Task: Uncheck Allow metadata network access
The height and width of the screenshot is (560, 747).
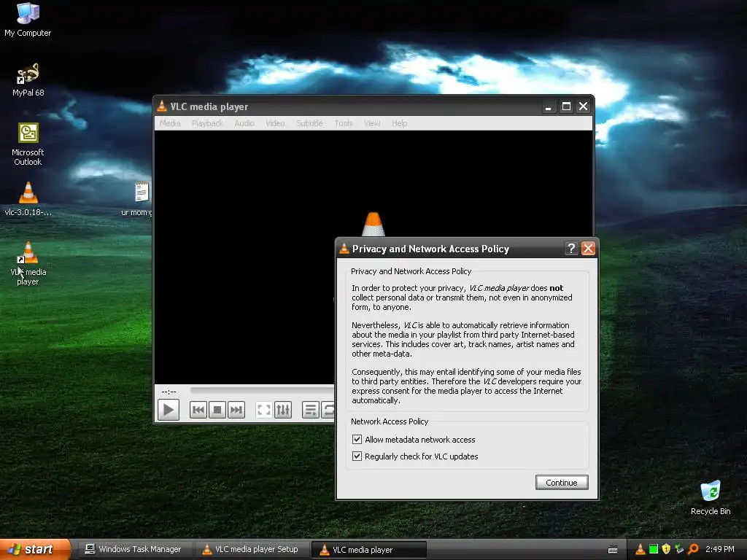Action: (x=357, y=439)
